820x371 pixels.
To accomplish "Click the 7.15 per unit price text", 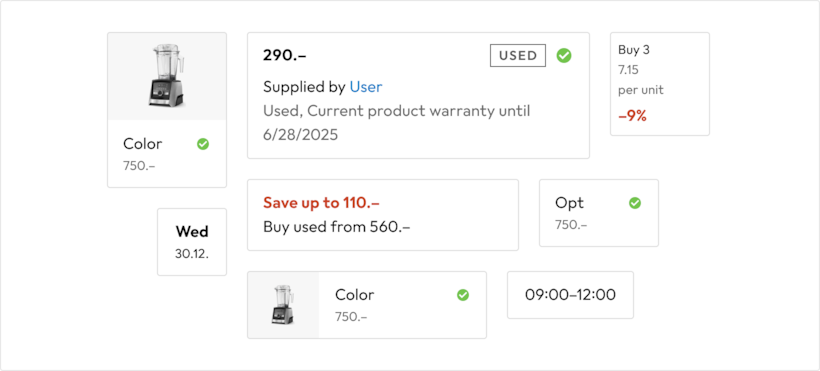I will [641, 80].
